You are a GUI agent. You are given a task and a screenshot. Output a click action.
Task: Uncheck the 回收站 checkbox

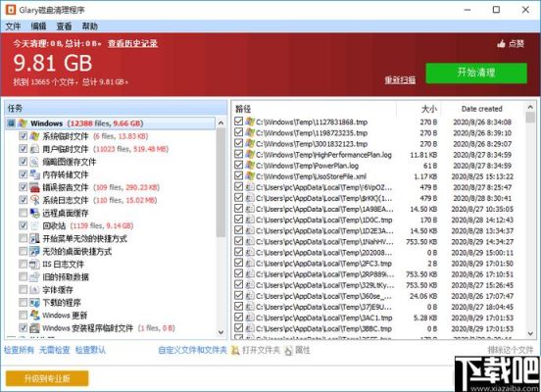coord(23,225)
